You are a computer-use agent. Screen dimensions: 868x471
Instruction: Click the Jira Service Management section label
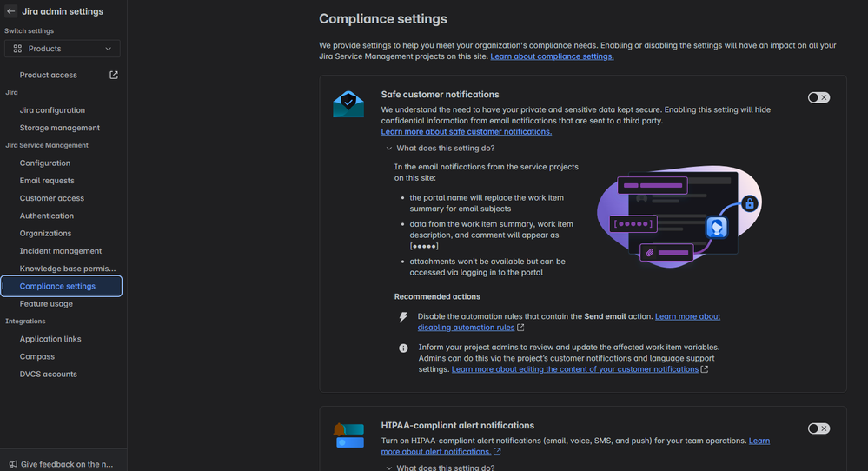(47, 145)
